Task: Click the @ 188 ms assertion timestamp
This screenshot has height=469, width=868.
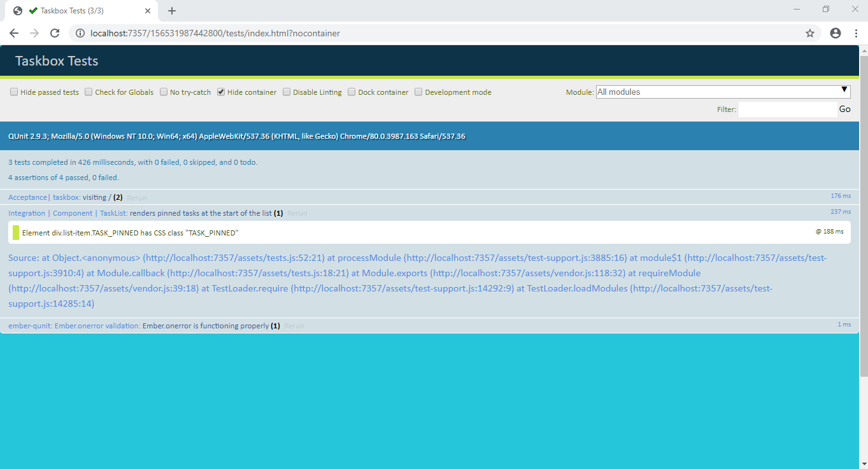Action: [829, 232]
